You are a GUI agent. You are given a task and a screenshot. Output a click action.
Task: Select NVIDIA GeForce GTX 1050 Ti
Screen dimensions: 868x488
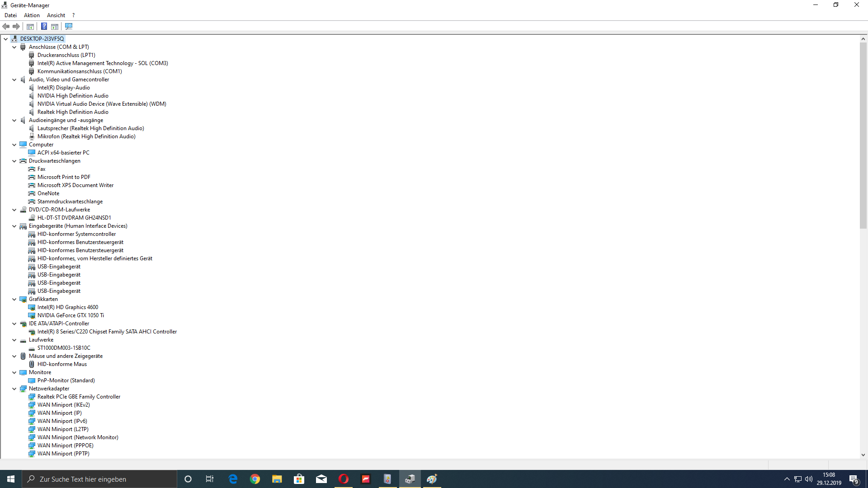71,315
